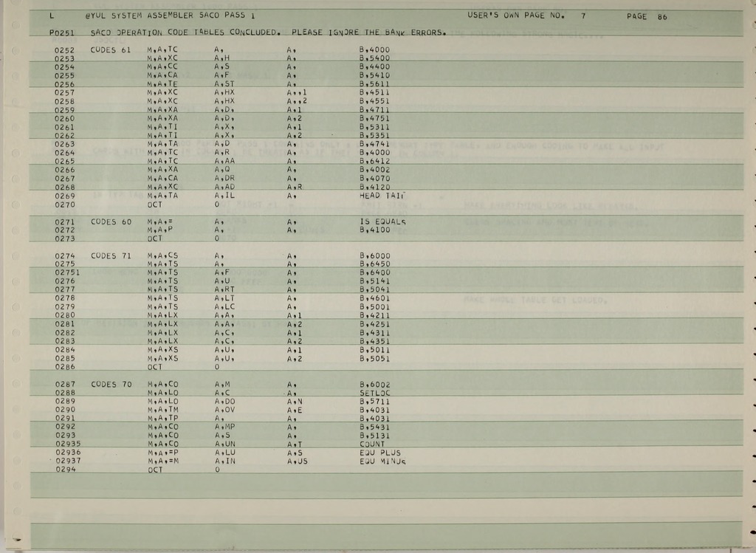
Task: Click operand 'A,MP' on line 0292
Action: coord(224,427)
